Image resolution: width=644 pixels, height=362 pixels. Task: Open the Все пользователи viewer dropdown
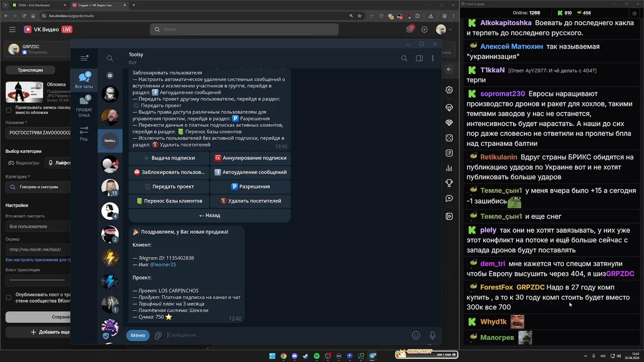click(38, 226)
